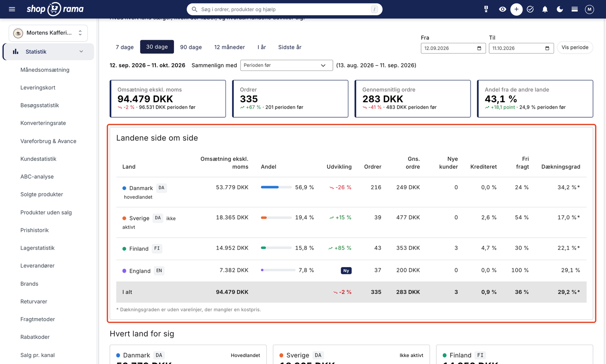The width and height of the screenshot is (606, 364).
Task: Select the I år period
Action: [262, 47]
